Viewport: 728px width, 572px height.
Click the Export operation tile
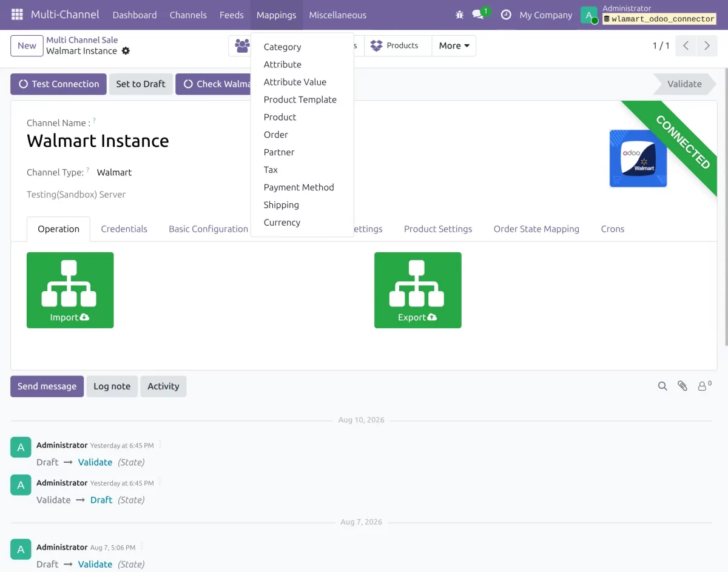click(x=418, y=290)
